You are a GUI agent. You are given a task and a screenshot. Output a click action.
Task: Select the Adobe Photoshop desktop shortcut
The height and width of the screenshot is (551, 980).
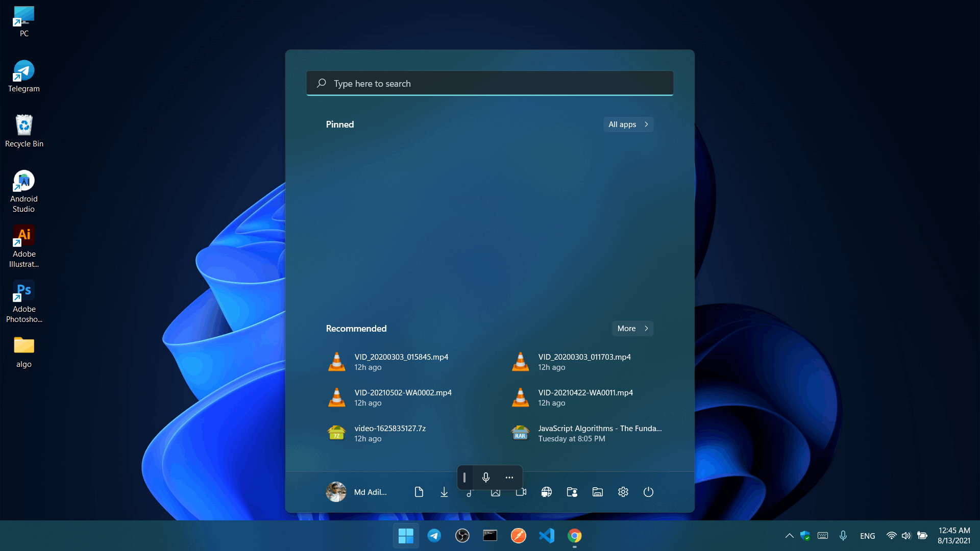click(x=24, y=302)
